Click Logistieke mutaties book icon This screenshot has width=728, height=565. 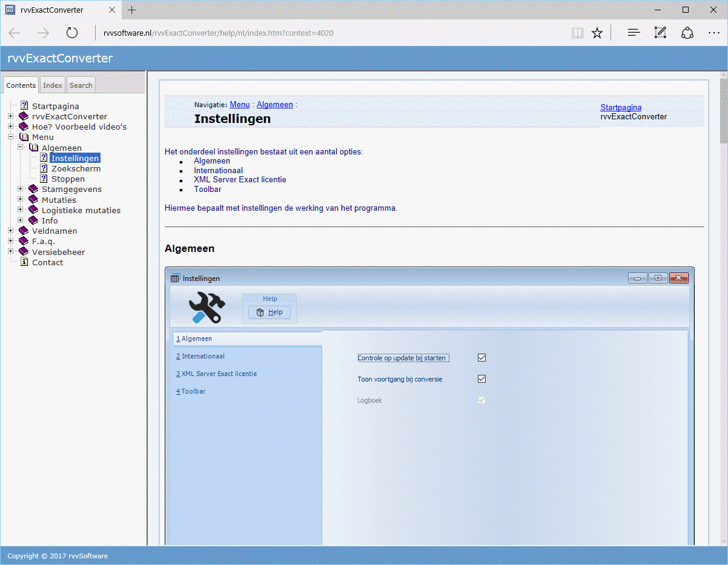click(33, 210)
